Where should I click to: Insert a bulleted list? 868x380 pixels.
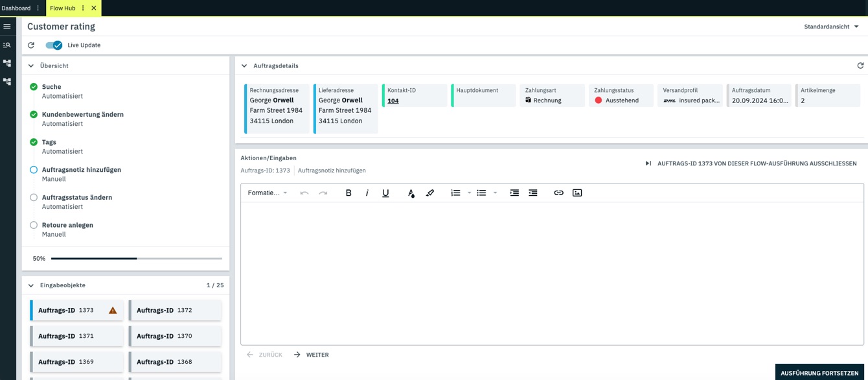(481, 193)
